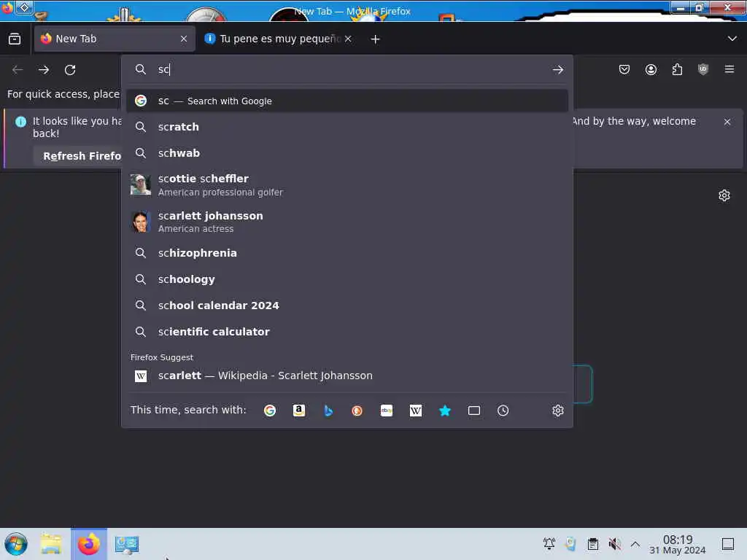Switch to the New Tab tab
The image size is (747, 560).
tap(115, 39)
